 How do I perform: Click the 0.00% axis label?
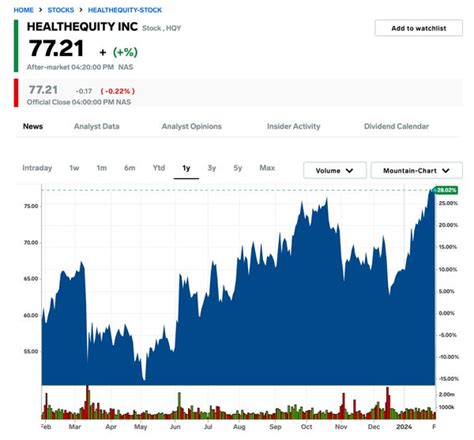447,313
